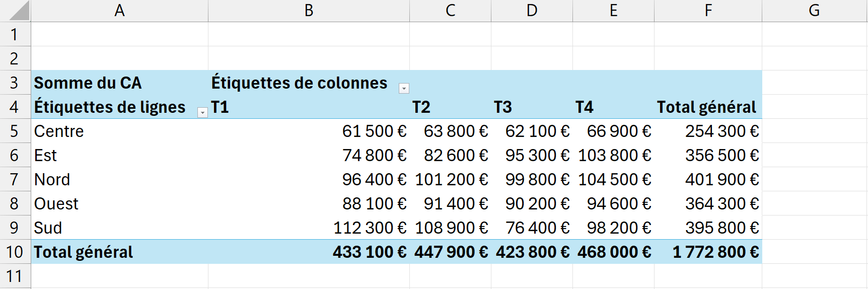Image resolution: width=868 pixels, height=289 pixels.
Task: Click the Somme du CA cell
Action: coord(120,83)
